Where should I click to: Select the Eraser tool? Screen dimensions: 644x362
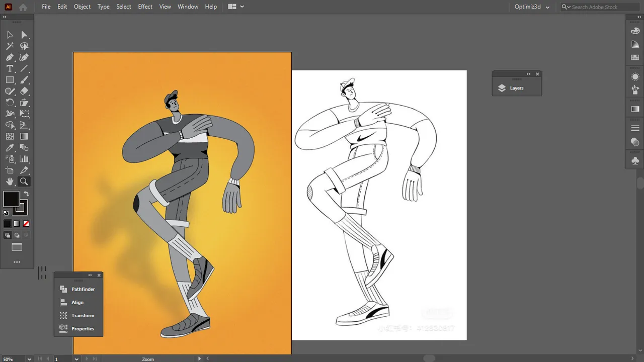coord(24,92)
